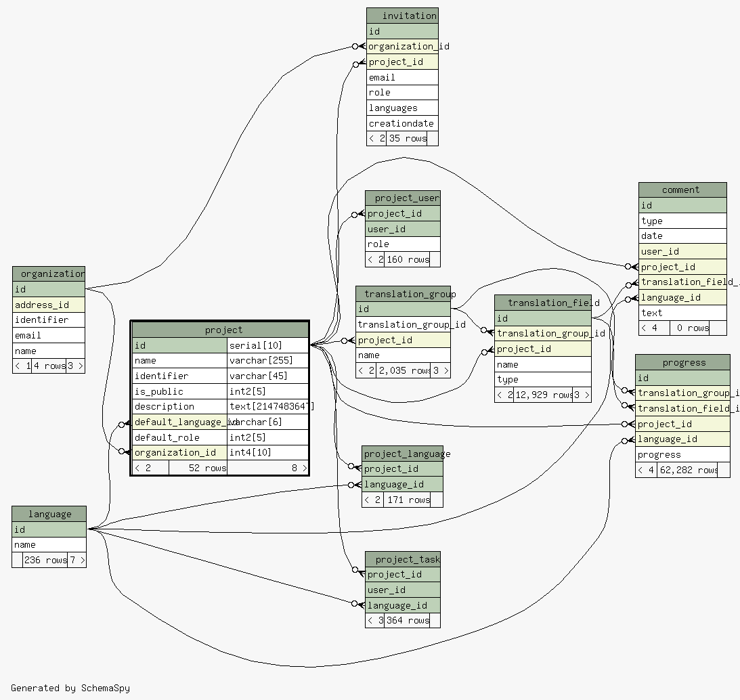Open the comment table title
This screenshot has height=700, width=740.
click(682, 190)
